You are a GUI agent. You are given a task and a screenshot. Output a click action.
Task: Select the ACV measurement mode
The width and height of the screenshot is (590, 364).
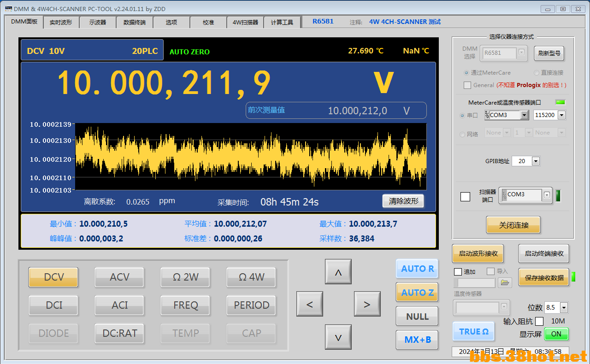pyautogui.click(x=119, y=277)
